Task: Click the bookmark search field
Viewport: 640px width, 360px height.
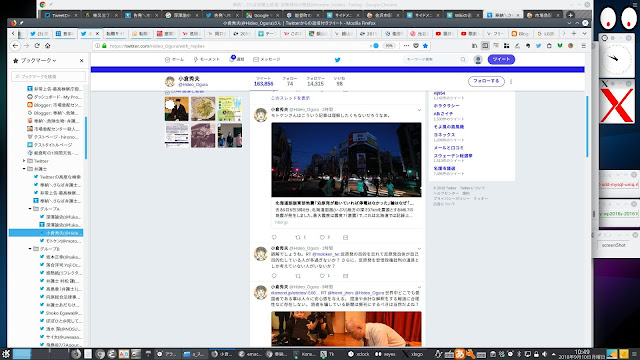Action: click(x=49, y=76)
